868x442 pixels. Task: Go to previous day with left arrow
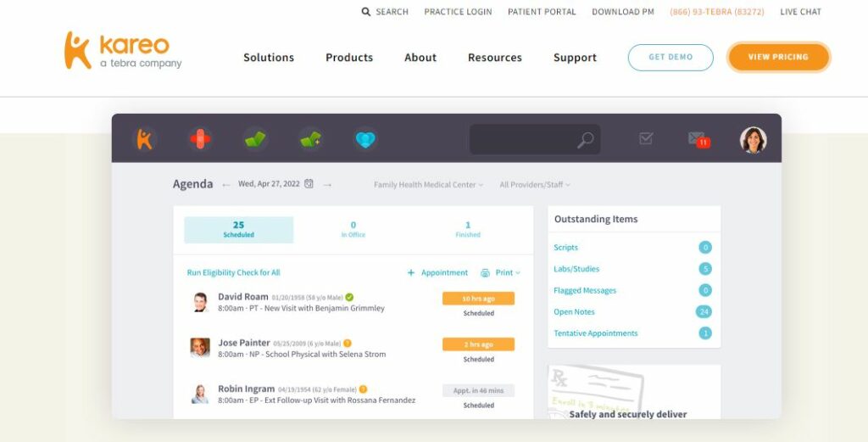click(x=225, y=185)
